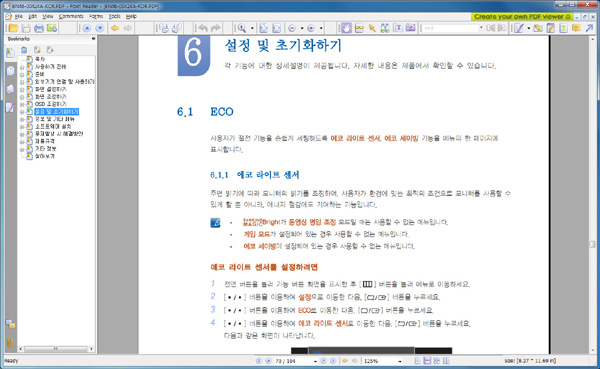Image resolution: width=600 pixels, height=369 pixels.
Task: Click the Email envelope icon
Action: point(52,28)
